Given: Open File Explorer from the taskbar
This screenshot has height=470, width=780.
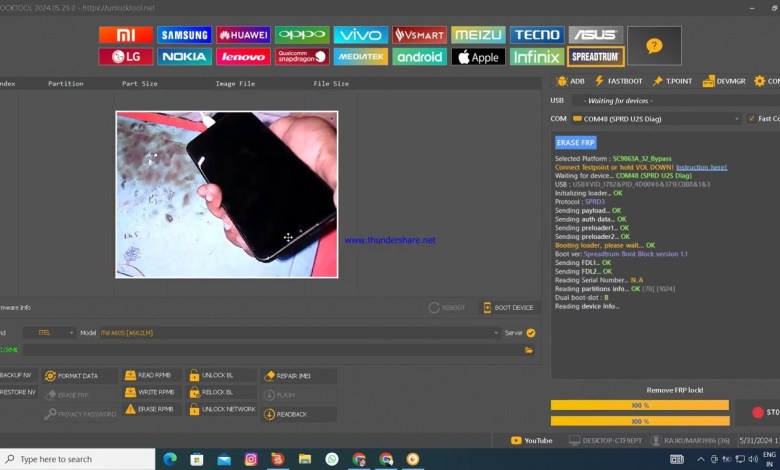Looking at the screenshot, I should (305, 459).
